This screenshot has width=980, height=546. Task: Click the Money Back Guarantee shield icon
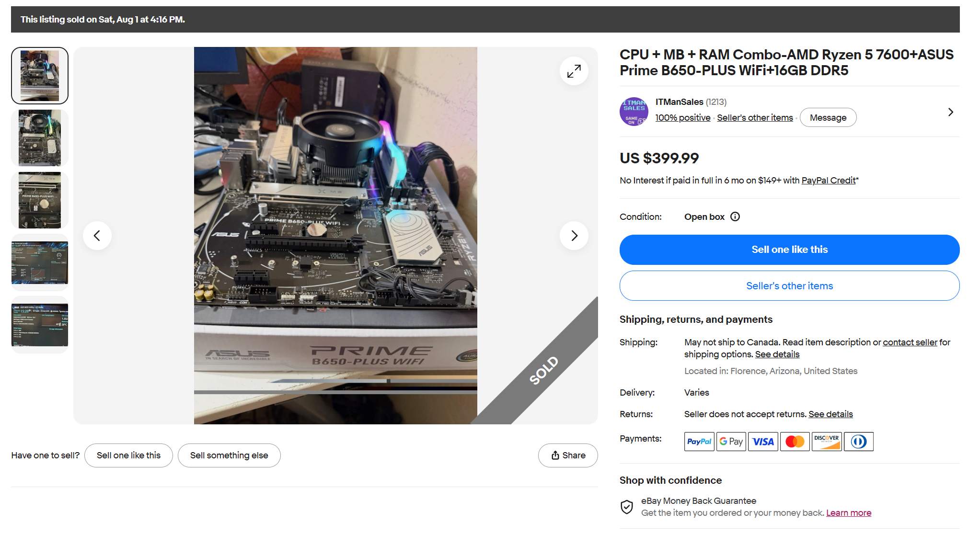pyautogui.click(x=627, y=507)
